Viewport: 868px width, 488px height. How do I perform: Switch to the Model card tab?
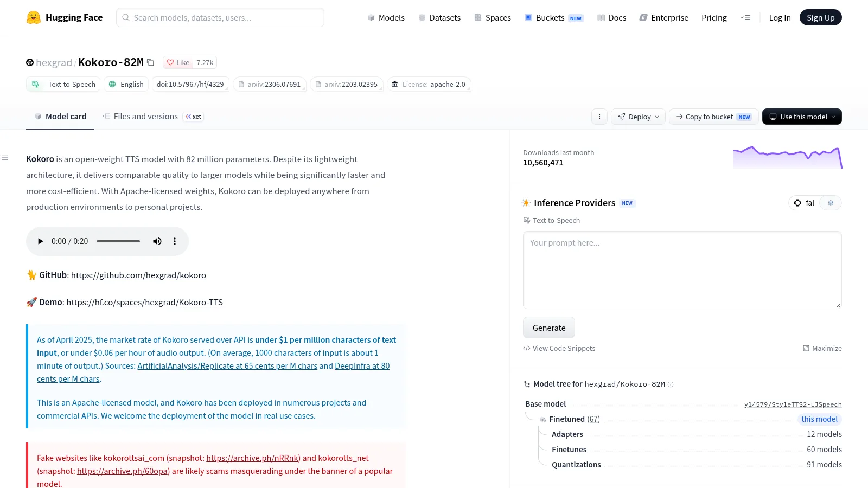(60, 117)
